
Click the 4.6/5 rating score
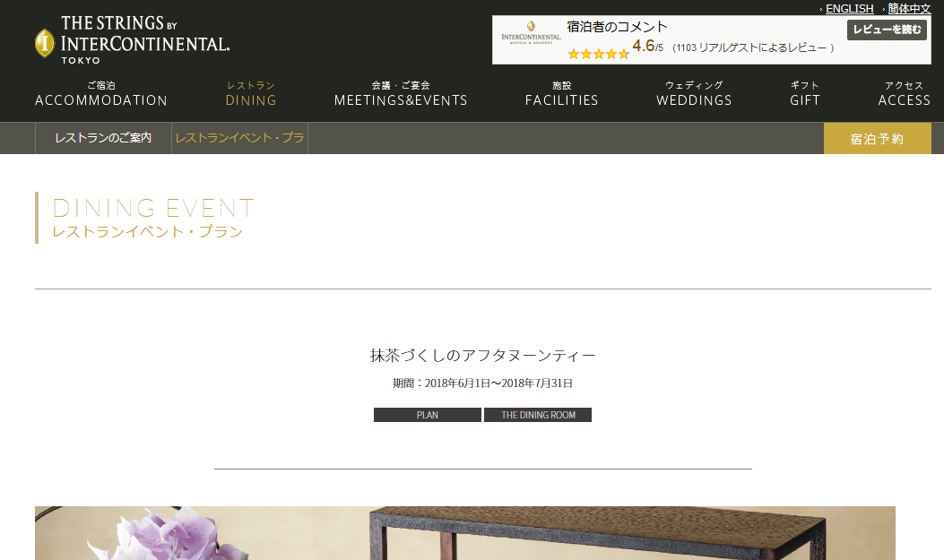648,47
